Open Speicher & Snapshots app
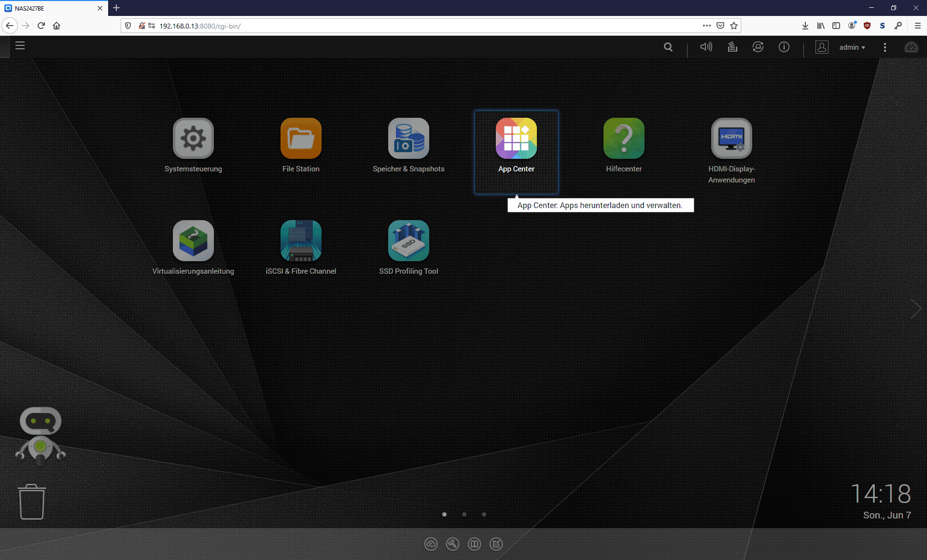This screenshot has height=560, width=927. [408, 139]
